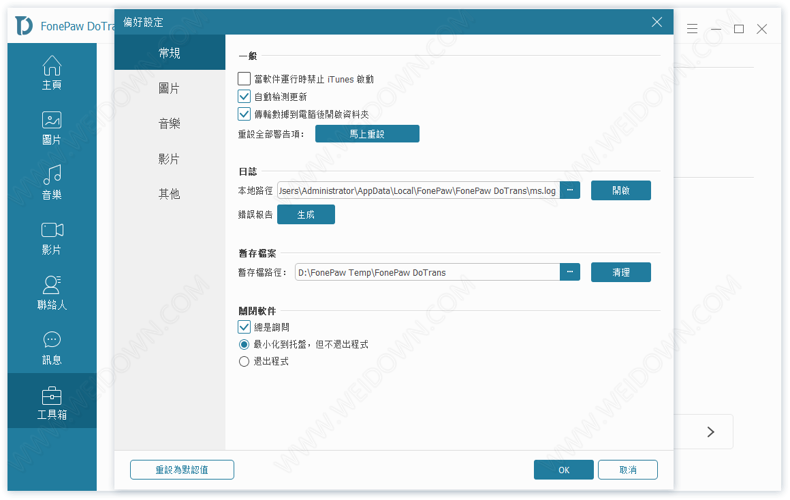Open the 音樂 music note icon in sidebar
The height and width of the screenshot is (500, 790).
[x=52, y=176]
